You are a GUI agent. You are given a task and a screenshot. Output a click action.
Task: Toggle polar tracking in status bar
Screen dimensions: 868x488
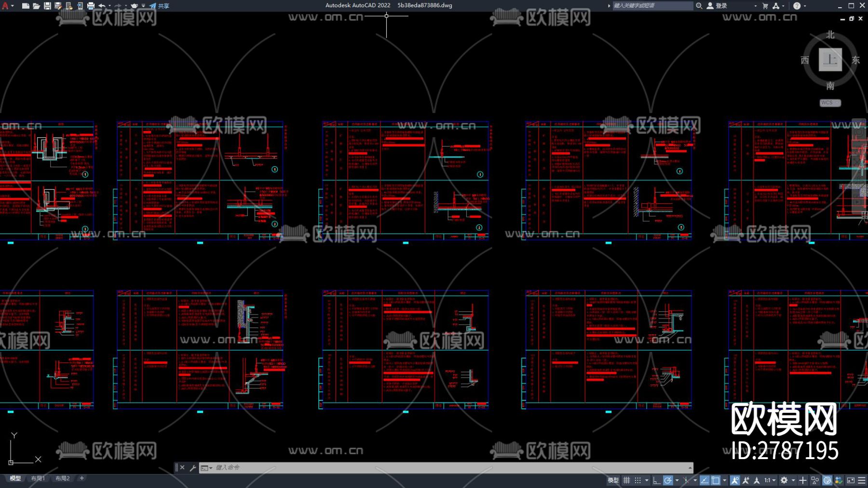[x=668, y=480]
